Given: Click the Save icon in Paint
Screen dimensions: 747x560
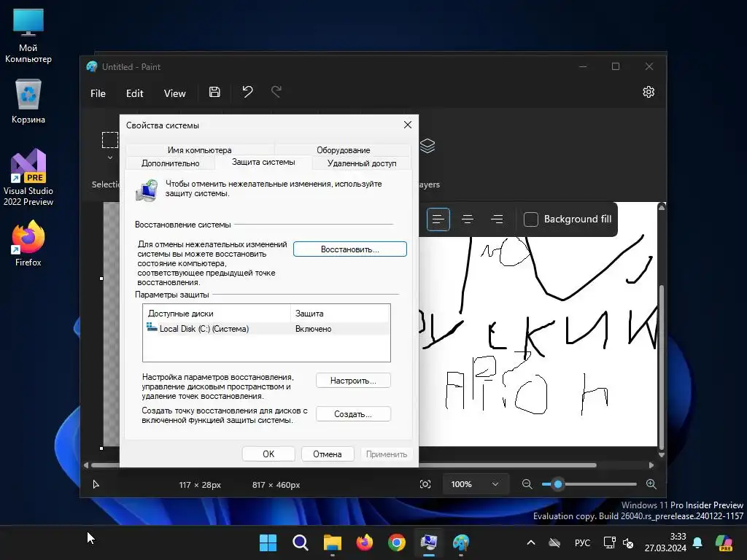Looking at the screenshot, I should (214, 92).
